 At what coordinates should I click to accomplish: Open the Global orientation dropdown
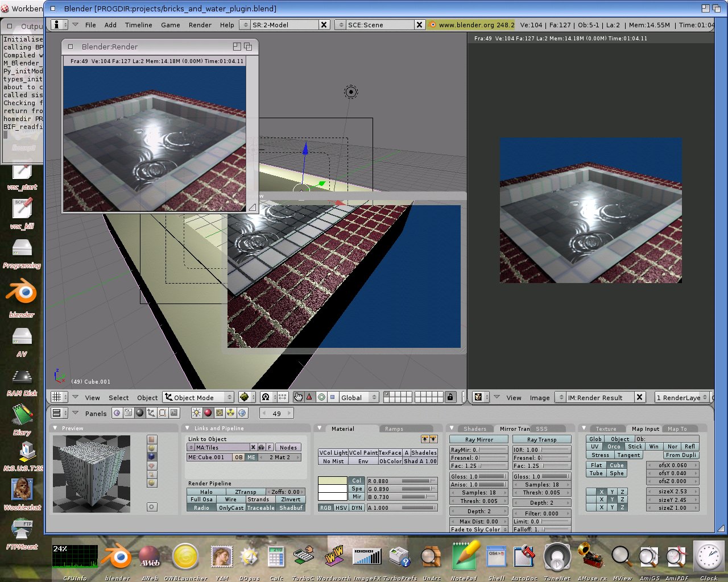point(358,397)
